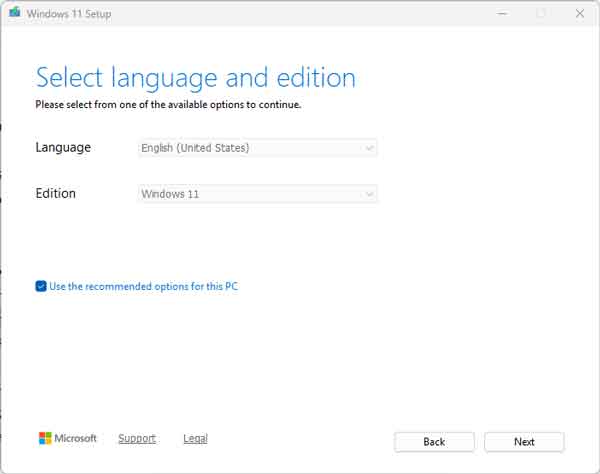Close the Windows 11 Setup window
Image resolution: width=600 pixels, height=474 pixels.
tap(580, 13)
